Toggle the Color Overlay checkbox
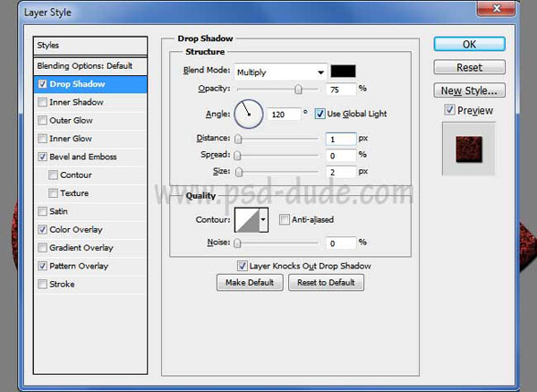537x392 pixels. [x=42, y=229]
